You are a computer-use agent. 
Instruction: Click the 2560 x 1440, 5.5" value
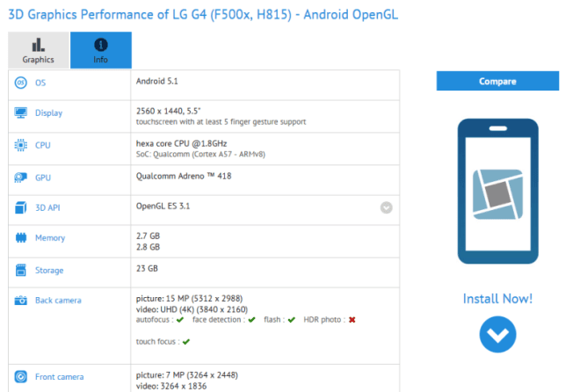click(169, 111)
